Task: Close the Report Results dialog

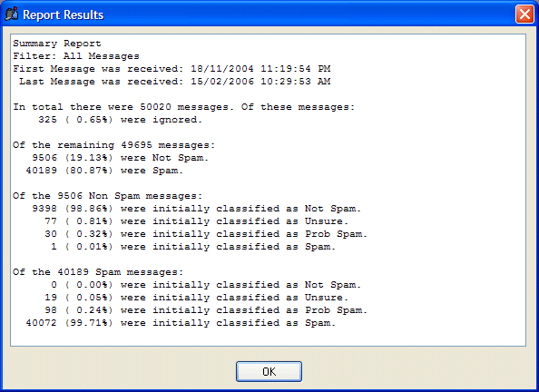Action: click(x=524, y=15)
